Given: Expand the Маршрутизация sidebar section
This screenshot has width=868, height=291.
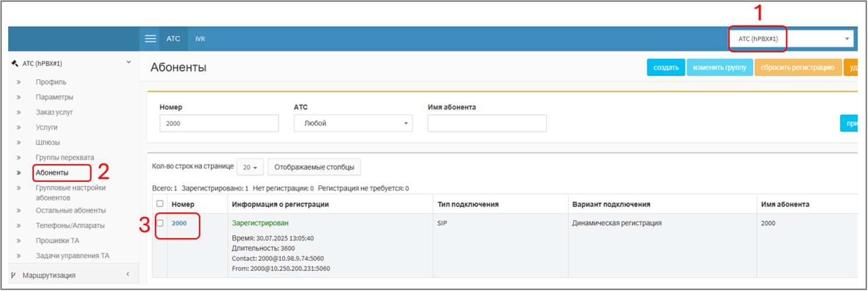Looking at the screenshot, I should pyautogui.click(x=128, y=275).
